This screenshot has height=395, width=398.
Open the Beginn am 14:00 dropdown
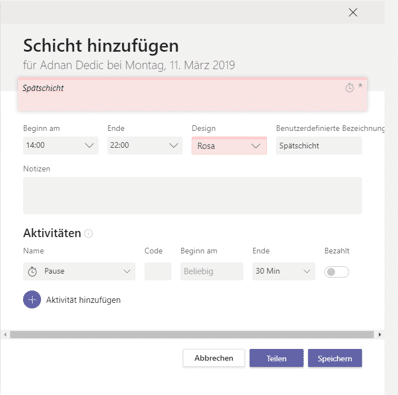(x=61, y=145)
